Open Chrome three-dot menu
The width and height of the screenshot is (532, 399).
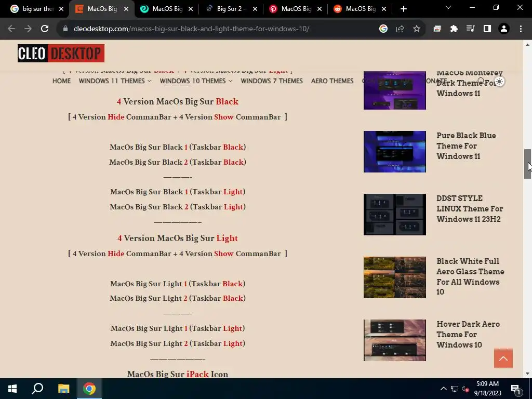[x=521, y=29]
